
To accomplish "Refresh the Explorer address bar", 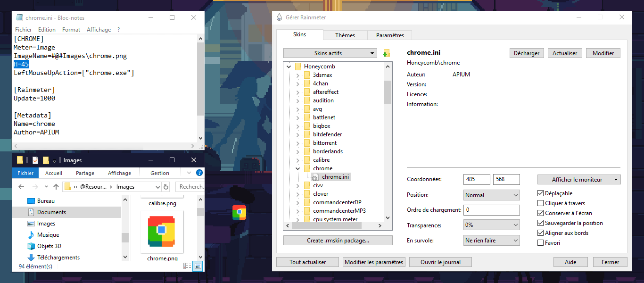I will click(166, 187).
